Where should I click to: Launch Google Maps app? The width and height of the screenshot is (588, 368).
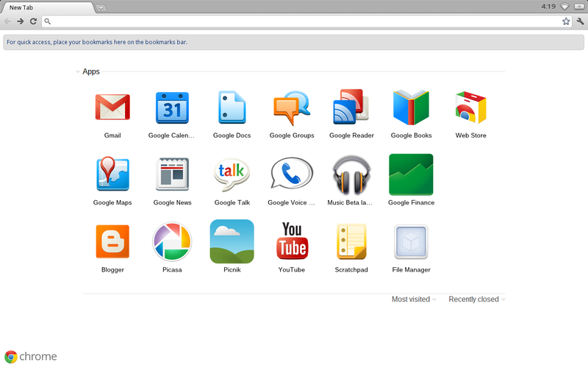click(x=112, y=174)
